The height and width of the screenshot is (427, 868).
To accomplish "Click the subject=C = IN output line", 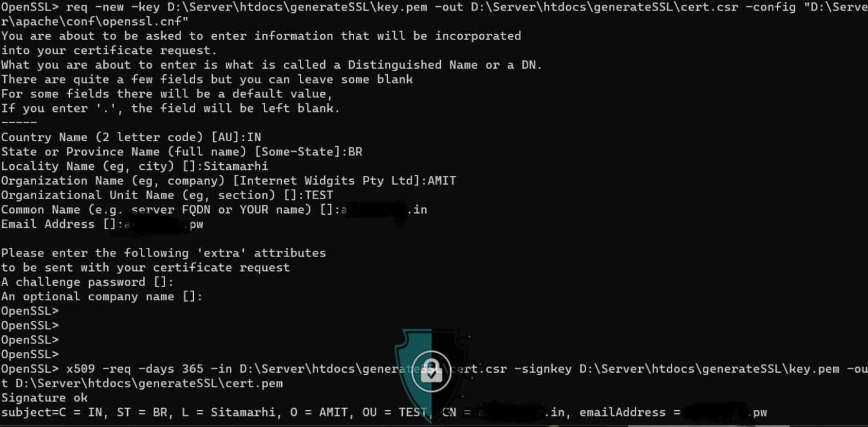I will [384, 412].
